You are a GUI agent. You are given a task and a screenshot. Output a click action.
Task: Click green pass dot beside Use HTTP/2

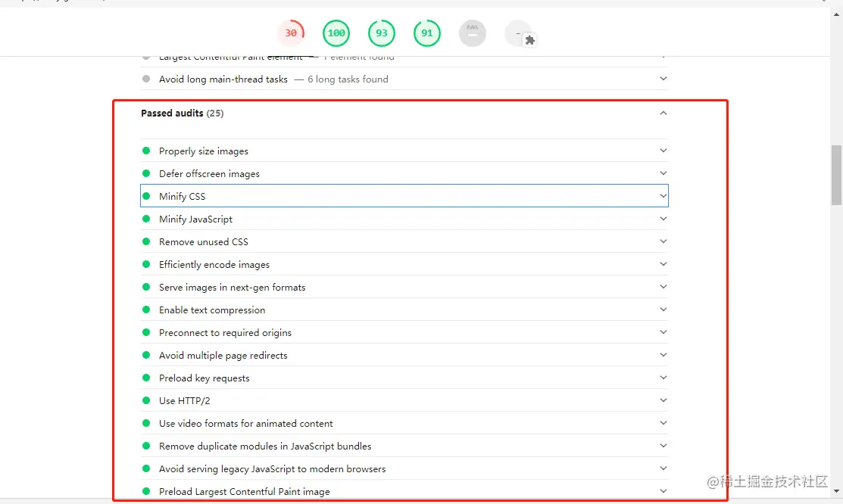pyautogui.click(x=145, y=400)
